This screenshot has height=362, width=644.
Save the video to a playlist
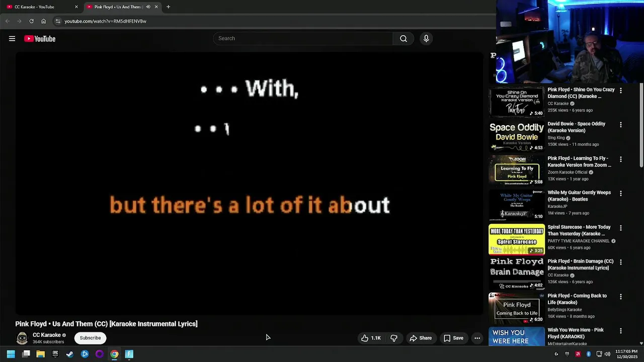[x=453, y=338]
